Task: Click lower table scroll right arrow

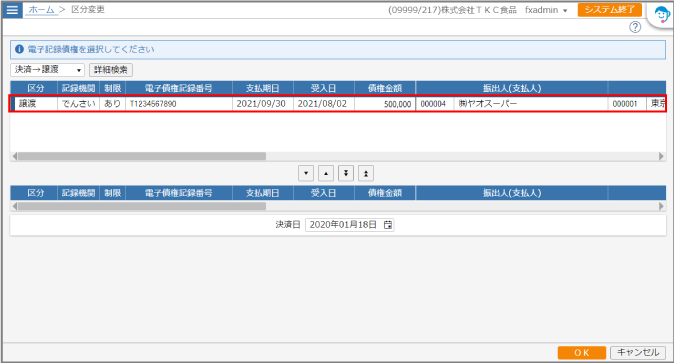Action: point(662,206)
